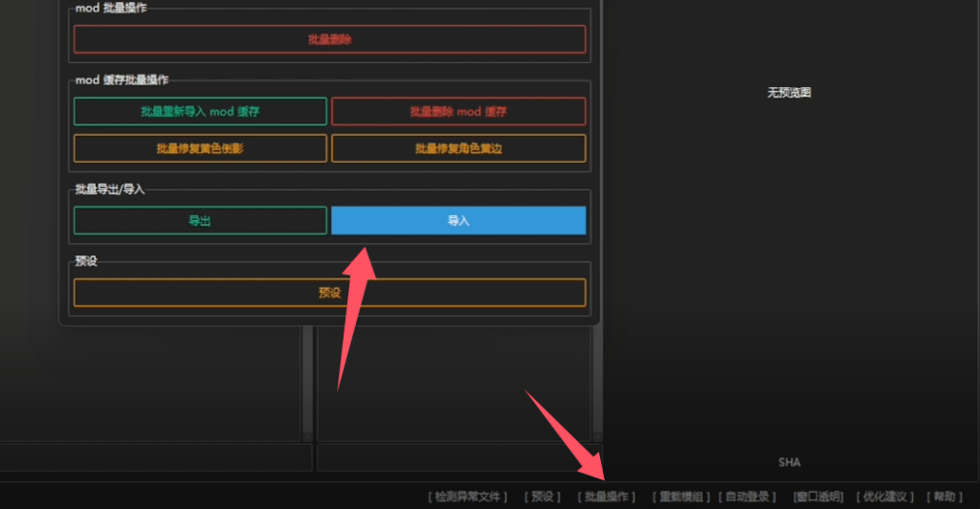980x509 pixels.
Task: Open 检测异常文件 in the bottom bar
Action: pyautogui.click(x=467, y=497)
